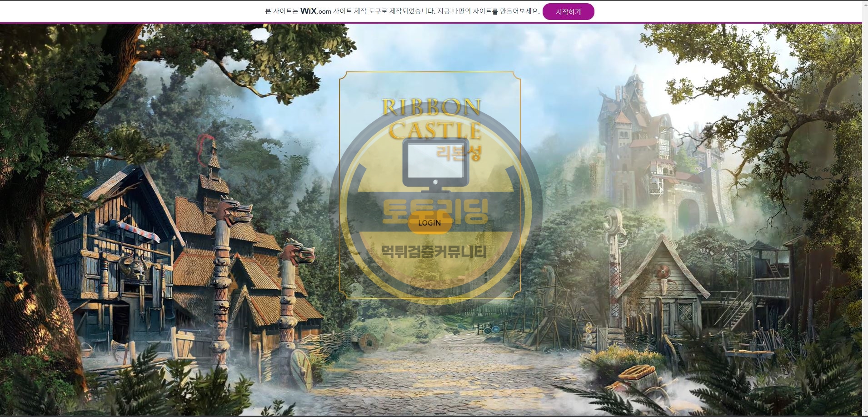Open the WiX.com logo link

315,11
